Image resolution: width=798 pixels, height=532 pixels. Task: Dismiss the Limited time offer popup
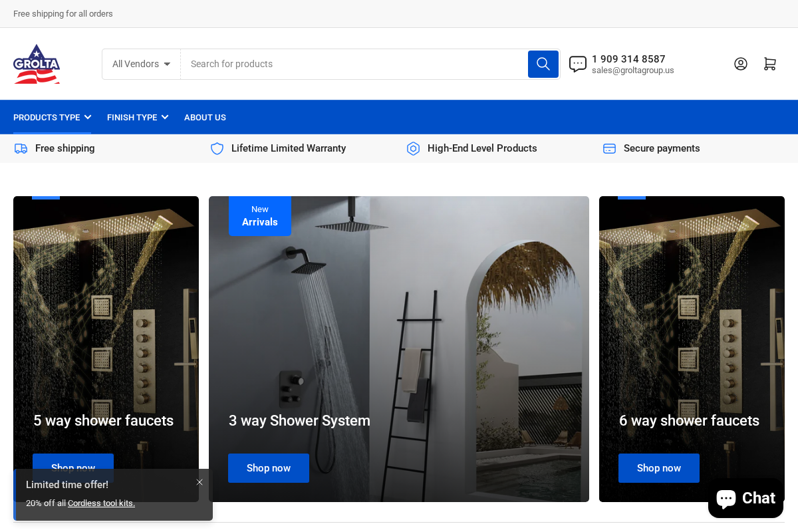pyautogui.click(x=199, y=482)
